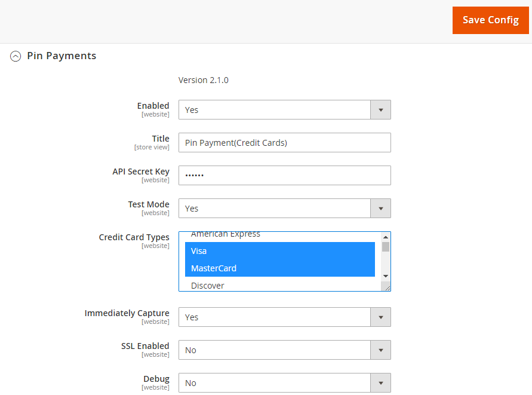Image resolution: width=532 pixels, height=395 pixels.
Task: Click the Debug dropdown arrow icon
Action: pos(380,383)
